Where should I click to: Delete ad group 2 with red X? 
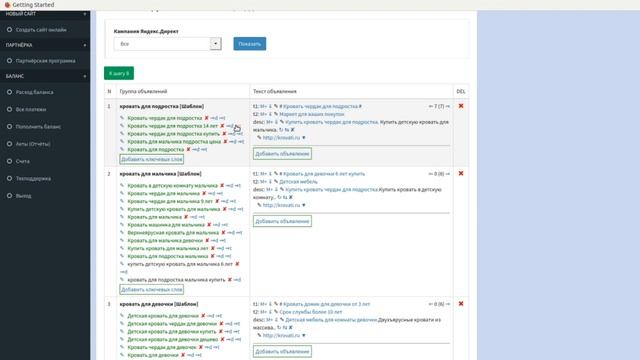pos(461,173)
